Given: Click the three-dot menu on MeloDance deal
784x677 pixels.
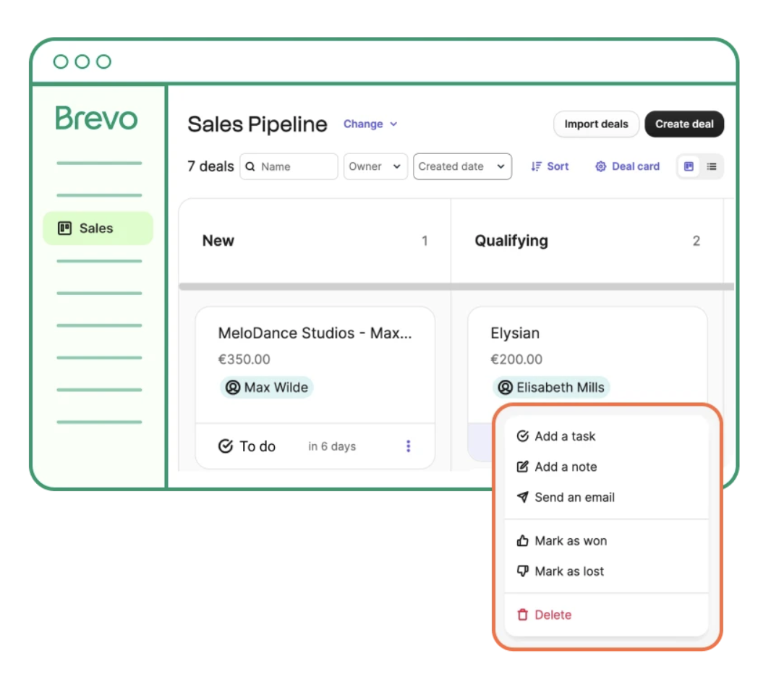Looking at the screenshot, I should click(409, 446).
